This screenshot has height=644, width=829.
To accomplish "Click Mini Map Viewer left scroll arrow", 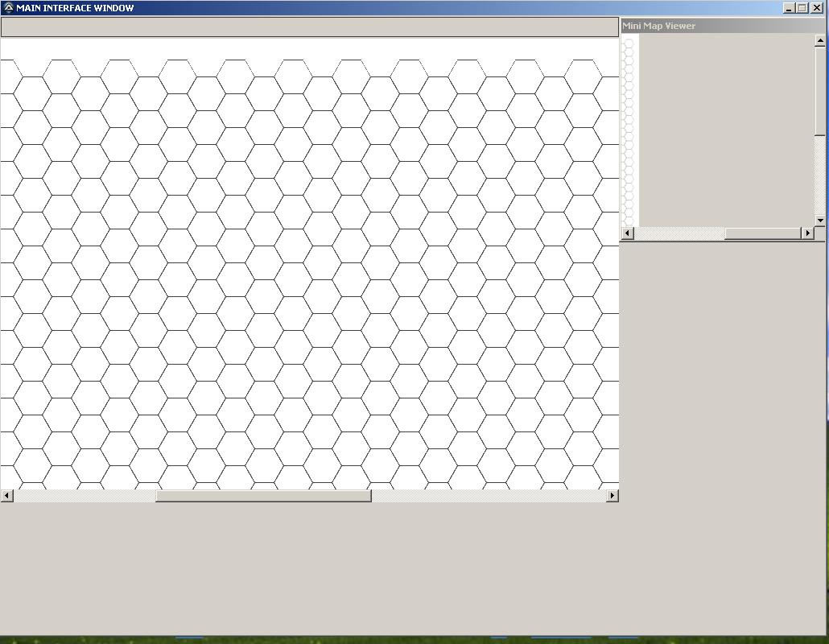I will tap(628, 233).
